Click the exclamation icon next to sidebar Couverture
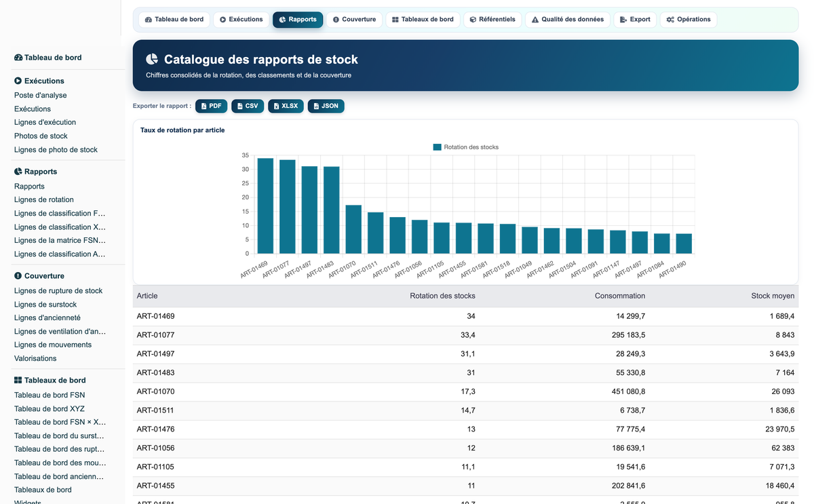This screenshot has width=814, height=504. point(18,276)
